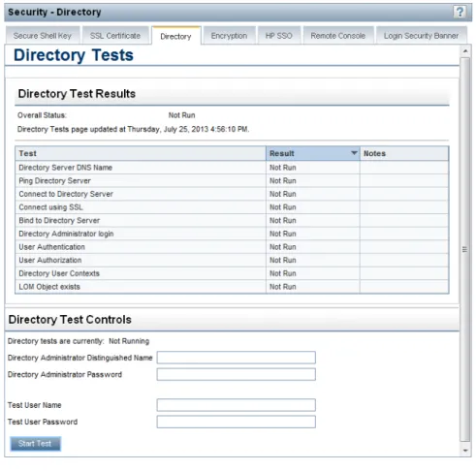
Task: Click the vertical scrollbar thumb
Action: tap(465, 249)
